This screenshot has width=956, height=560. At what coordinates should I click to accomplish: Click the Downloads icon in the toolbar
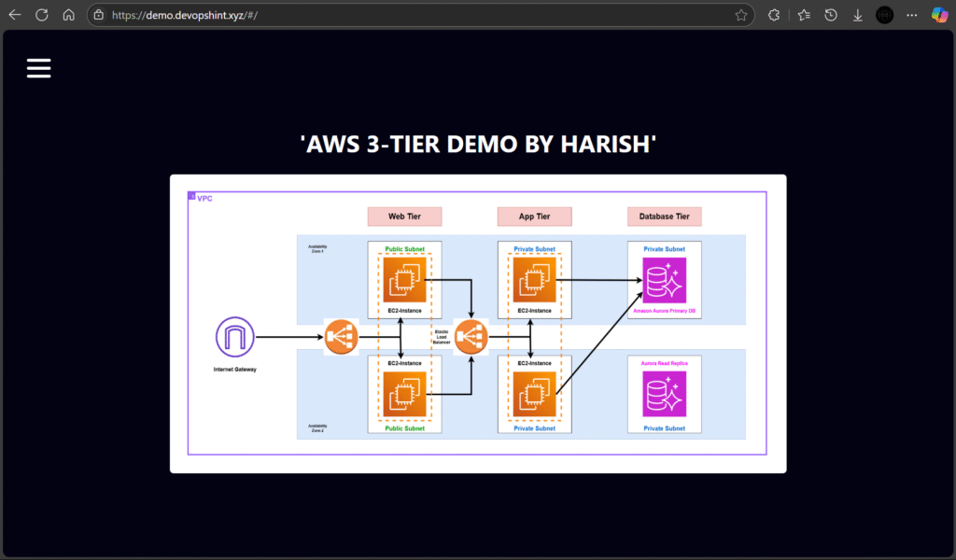click(857, 14)
